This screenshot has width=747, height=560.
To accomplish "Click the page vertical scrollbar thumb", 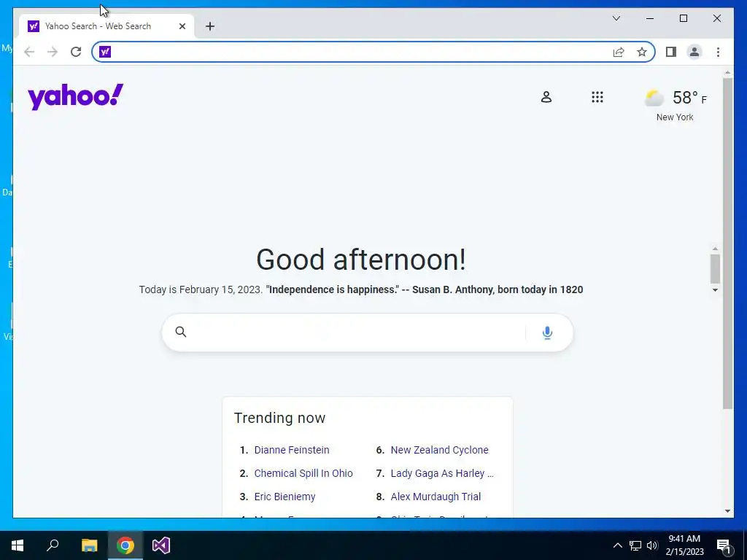I will (727, 243).
